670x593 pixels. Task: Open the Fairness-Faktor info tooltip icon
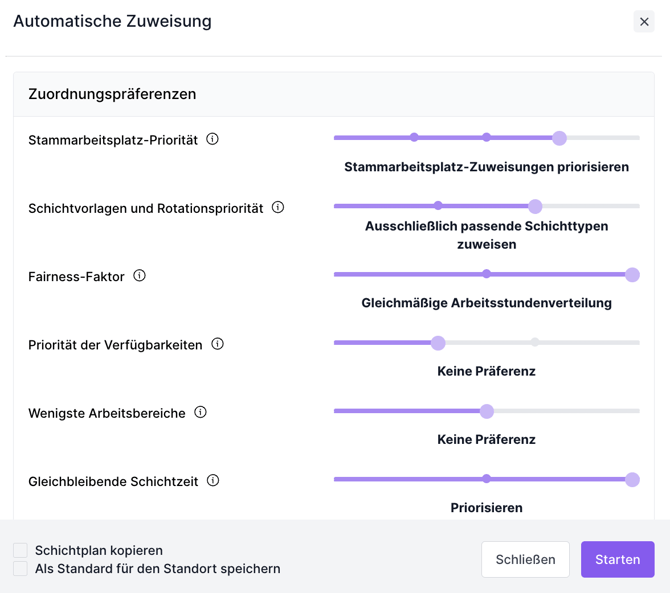pyautogui.click(x=139, y=276)
